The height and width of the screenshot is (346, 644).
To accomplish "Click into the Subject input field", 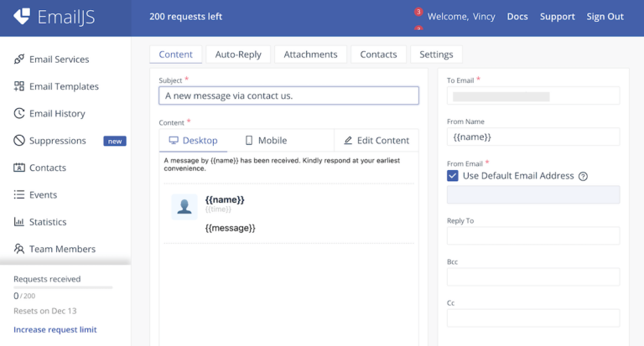I will pyautogui.click(x=288, y=96).
